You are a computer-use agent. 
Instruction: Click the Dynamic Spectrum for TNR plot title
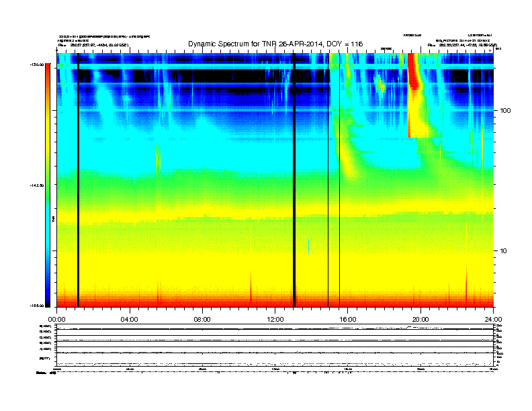(x=275, y=44)
